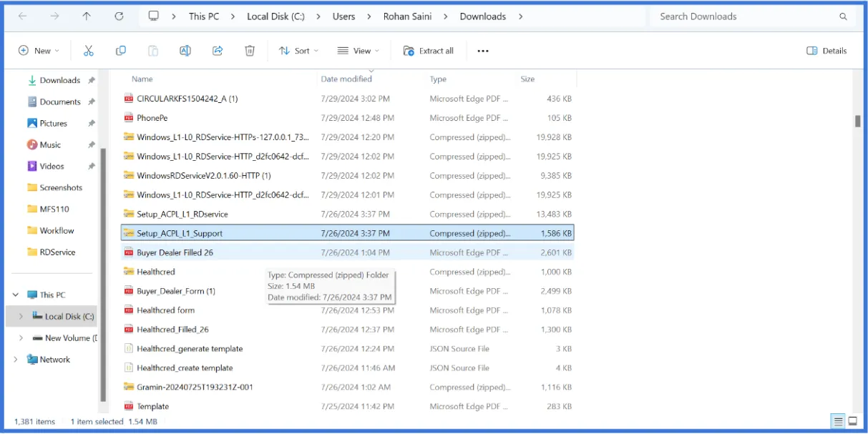The height and width of the screenshot is (434, 868).
Task: Click the Copy icon in toolbar
Action: coord(121,51)
